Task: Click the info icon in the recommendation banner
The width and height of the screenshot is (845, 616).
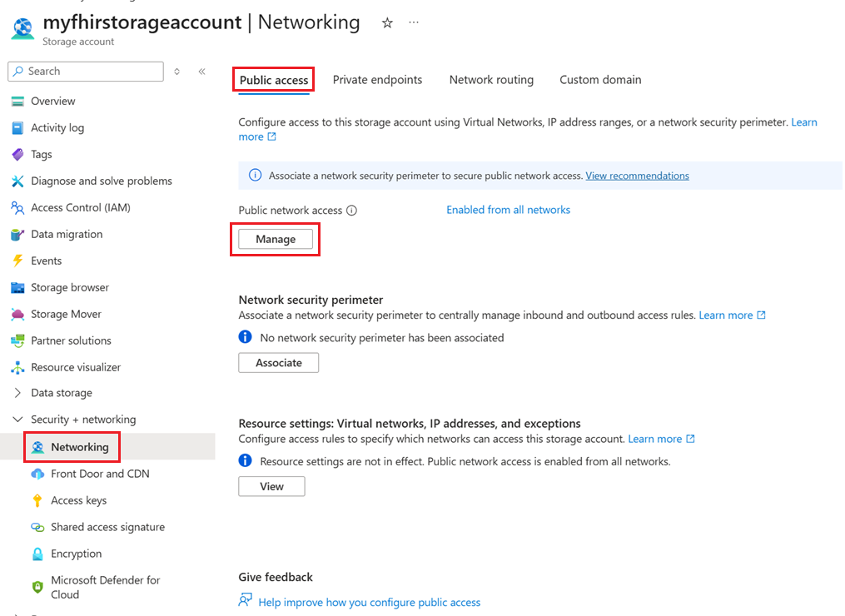Action: [x=255, y=176]
